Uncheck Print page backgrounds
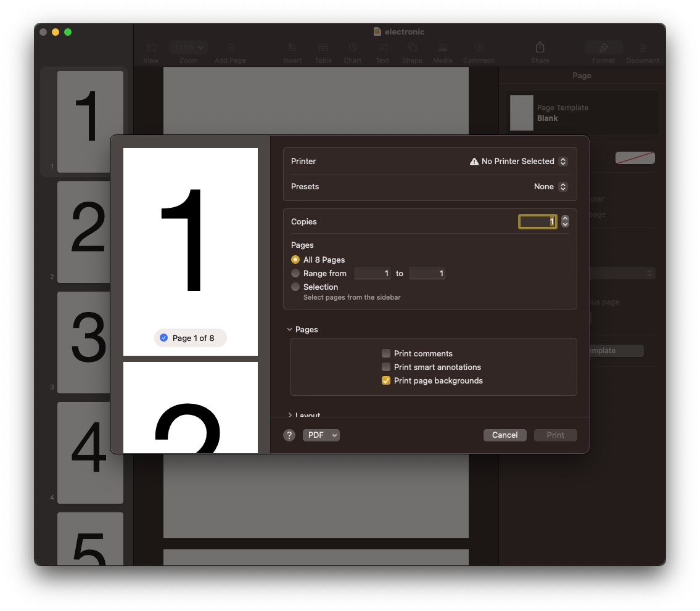This screenshot has width=700, height=611. [386, 380]
